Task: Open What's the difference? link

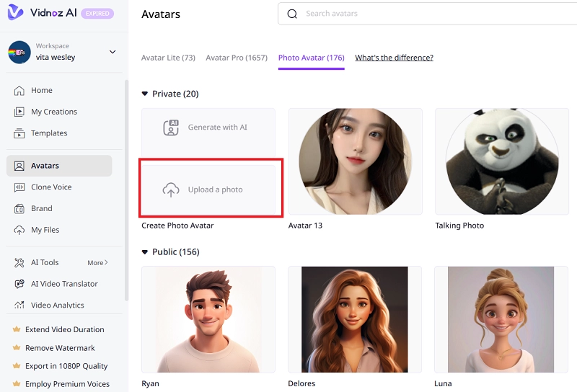Action: 394,58
